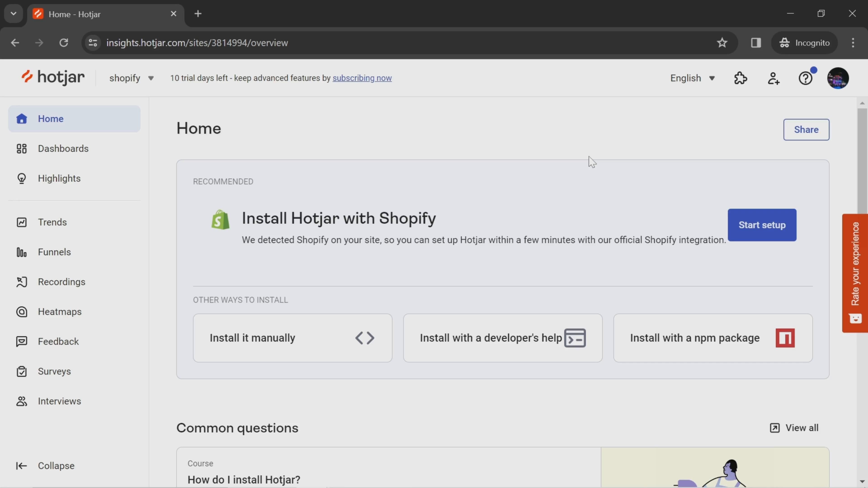Screen dimensions: 868x488
Task: Select Install it manually card
Action: click(x=292, y=338)
